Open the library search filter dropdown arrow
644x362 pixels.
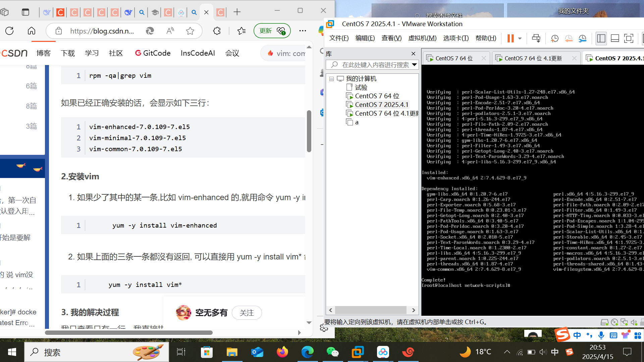tap(415, 65)
